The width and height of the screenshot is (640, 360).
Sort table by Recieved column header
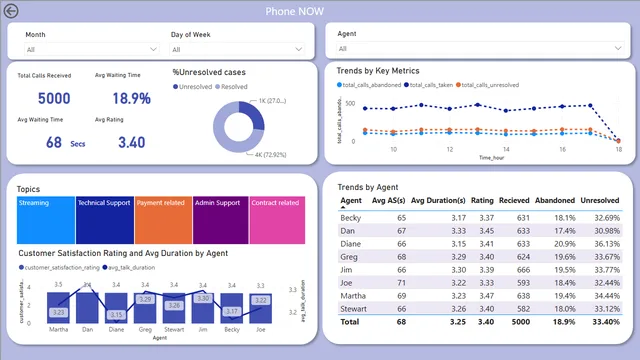click(x=514, y=200)
